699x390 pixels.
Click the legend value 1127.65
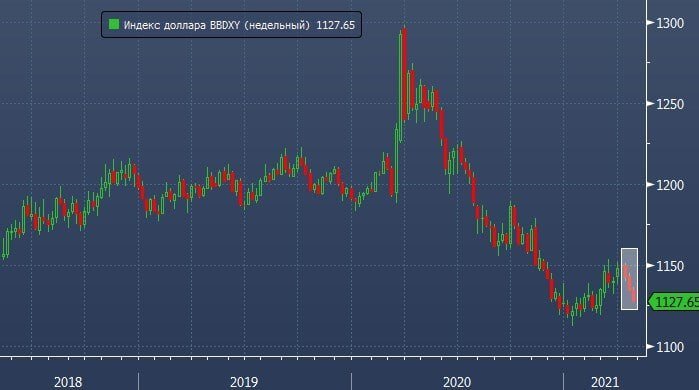tap(336, 25)
